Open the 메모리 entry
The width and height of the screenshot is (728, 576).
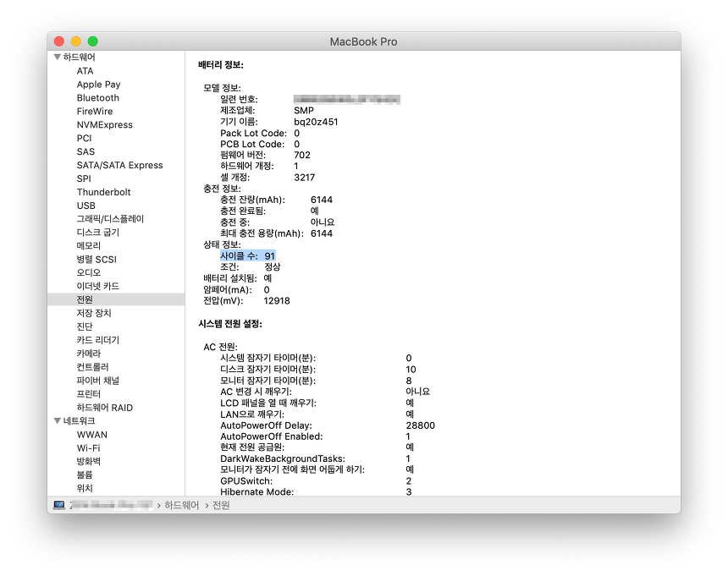coord(89,246)
